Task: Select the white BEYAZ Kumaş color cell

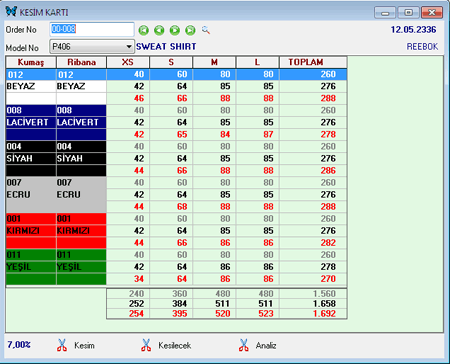Action: (31, 86)
